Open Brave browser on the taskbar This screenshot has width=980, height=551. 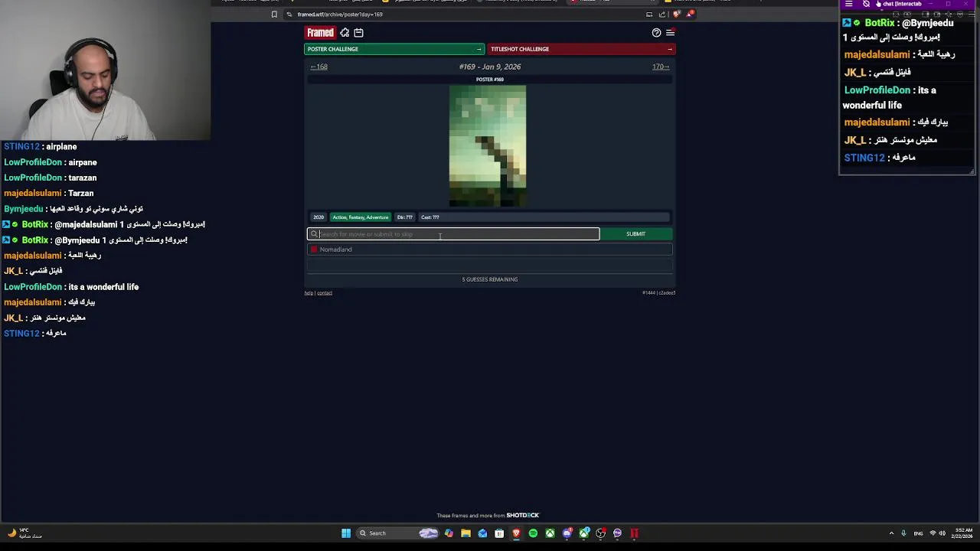pos(516,533)
